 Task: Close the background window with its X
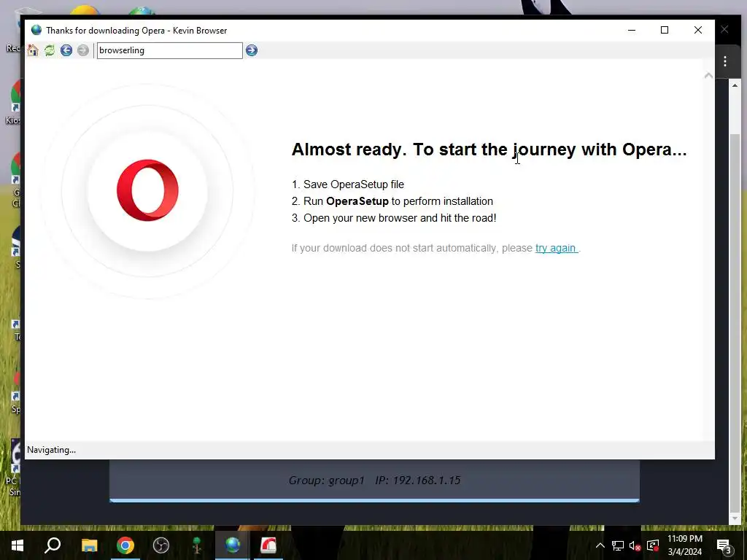tap(724, 29)
